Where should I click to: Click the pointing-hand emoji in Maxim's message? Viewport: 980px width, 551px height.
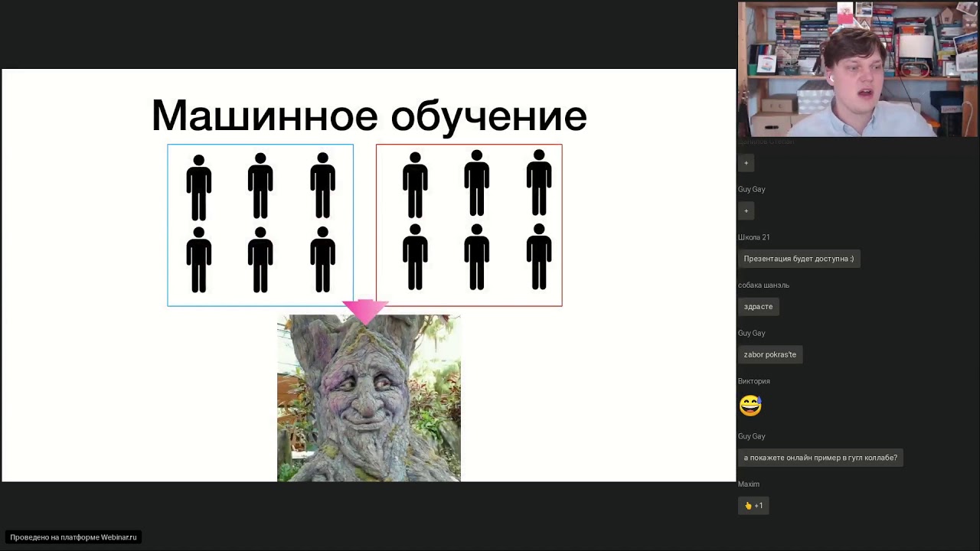click(x=749, y=505)
